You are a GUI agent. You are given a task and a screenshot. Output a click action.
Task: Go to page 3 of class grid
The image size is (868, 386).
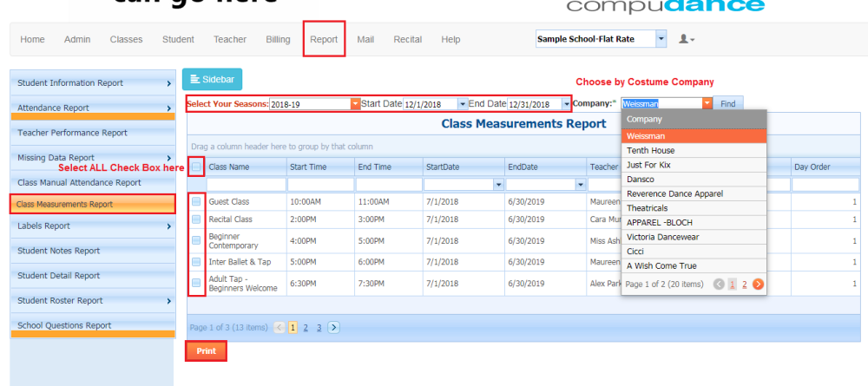point(319,327)
